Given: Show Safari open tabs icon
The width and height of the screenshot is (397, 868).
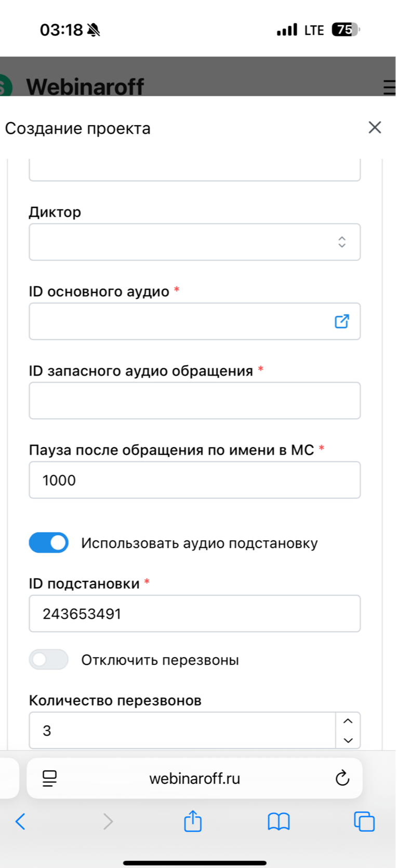Looking at the screenshot, I should click(364, 821).
